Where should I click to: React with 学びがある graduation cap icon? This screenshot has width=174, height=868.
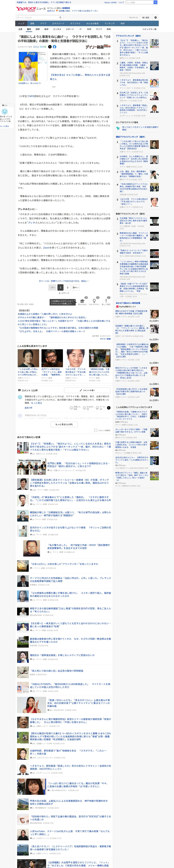click(82, 301)
